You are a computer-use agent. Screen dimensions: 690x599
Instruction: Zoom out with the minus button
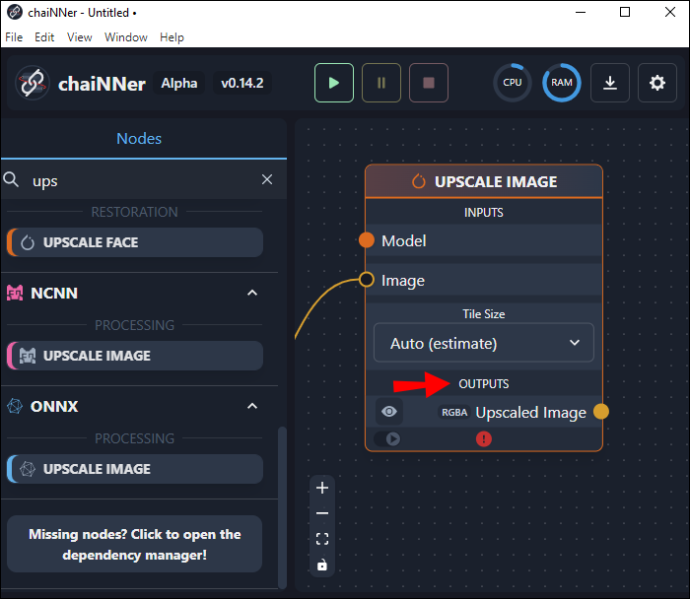coord(322,513)
